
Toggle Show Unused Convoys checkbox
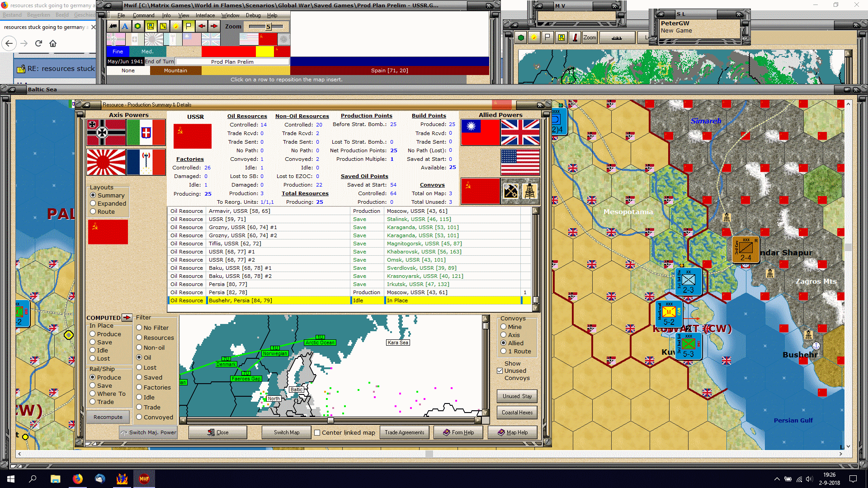(x=500, y=371)
